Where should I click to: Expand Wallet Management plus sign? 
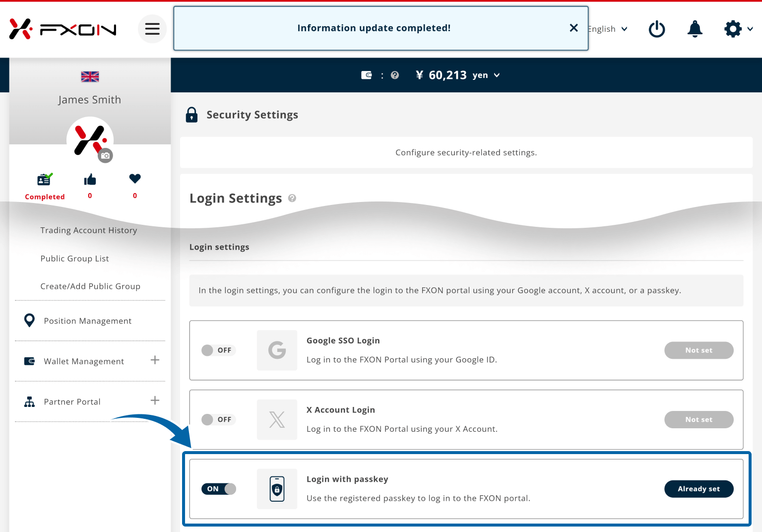coord(155,360)
